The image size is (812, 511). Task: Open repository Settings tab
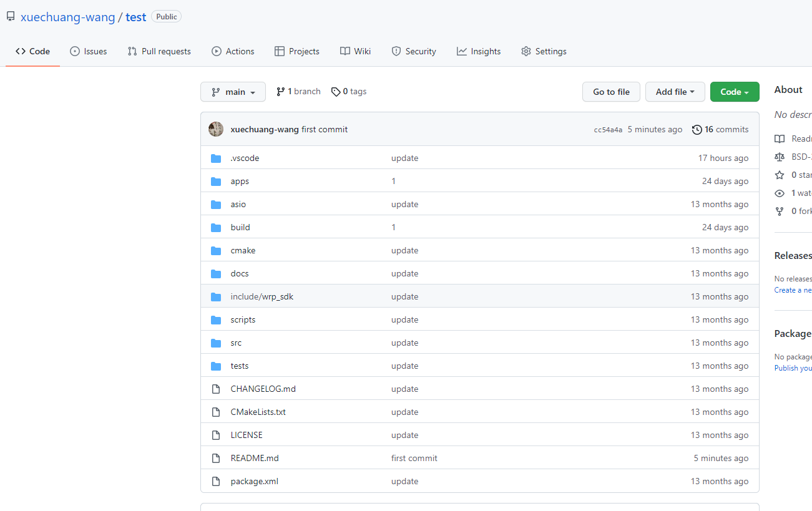pyautogui.click(x=544, y=52)
